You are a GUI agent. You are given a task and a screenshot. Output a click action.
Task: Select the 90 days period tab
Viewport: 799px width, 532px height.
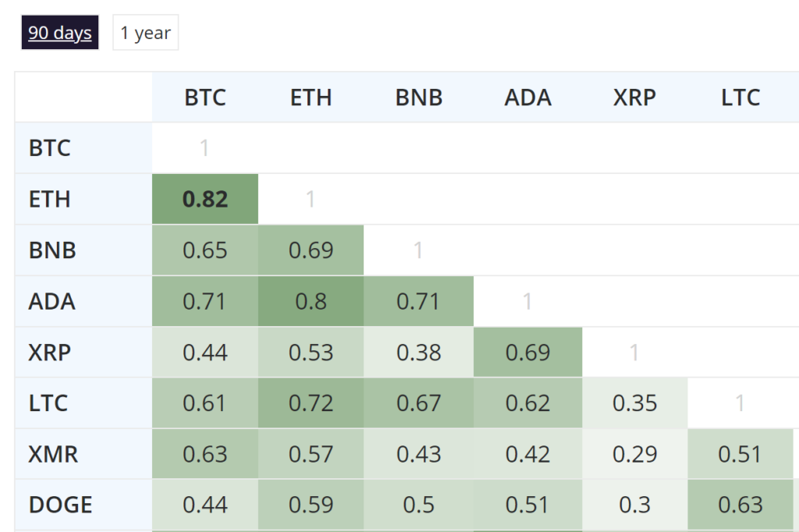coord(59,33)
